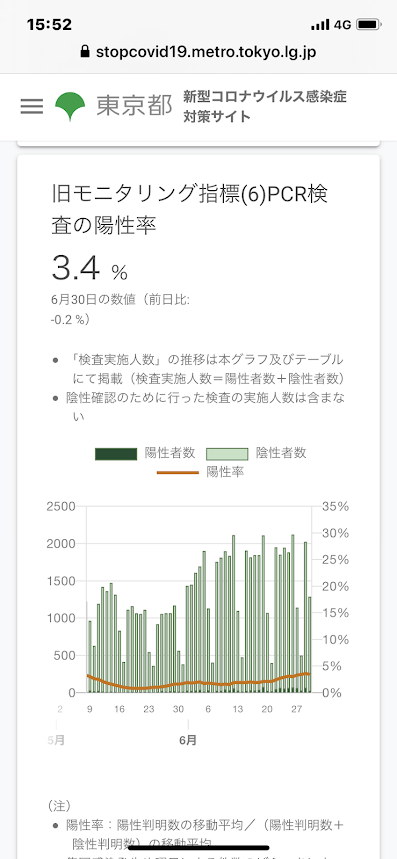Select the 6月 month marker on the axis
The width and height of the screenshot is (397, 859).
pyautogui.click(x=188, y=740)
